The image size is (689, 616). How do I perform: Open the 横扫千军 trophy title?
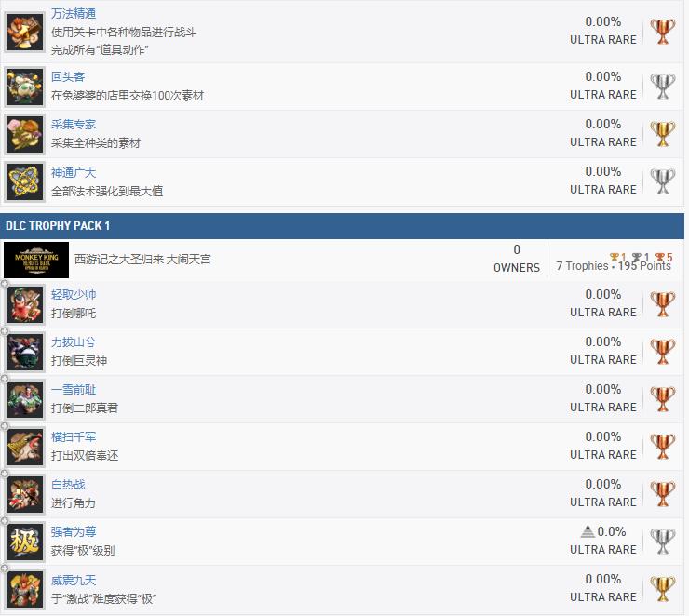[x=74, y=436]
